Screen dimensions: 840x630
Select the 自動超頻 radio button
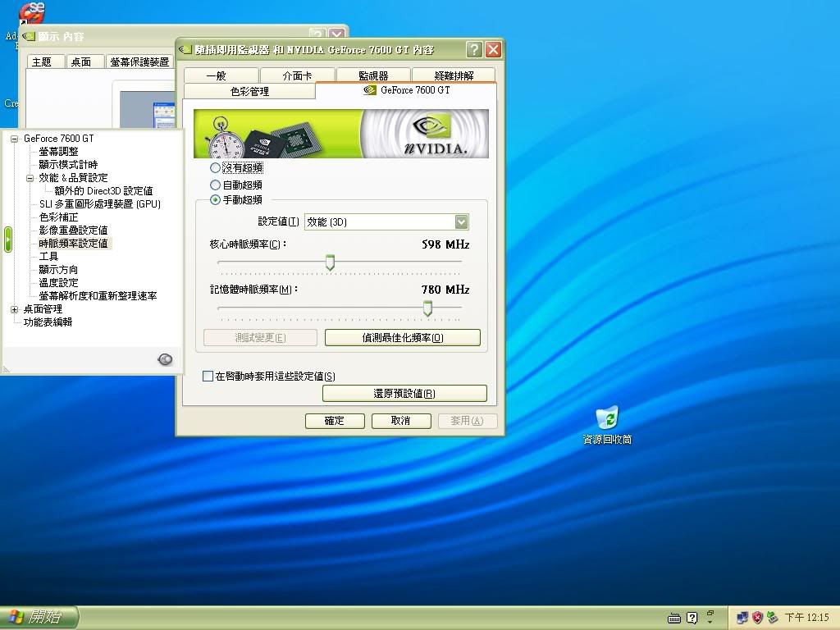pyautogui.click(x=216, y=185)
